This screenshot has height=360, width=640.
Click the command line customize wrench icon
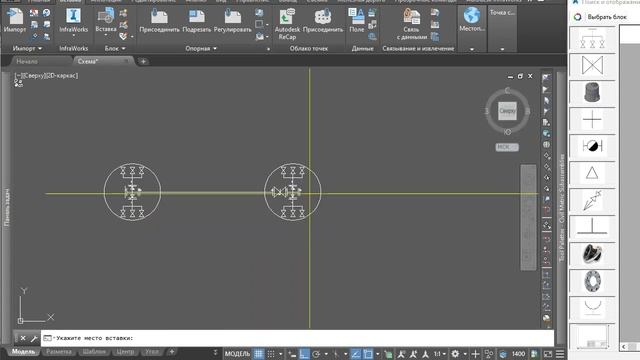tap(34, 338)
